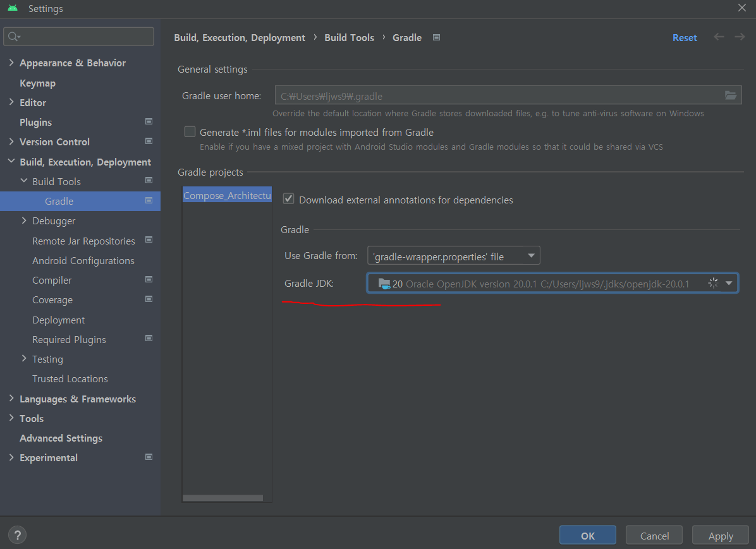The width and height of the screenshot is (756, 549).
Task: Click the Android Studio logo icon in title bar
Action: pos(13,8)
